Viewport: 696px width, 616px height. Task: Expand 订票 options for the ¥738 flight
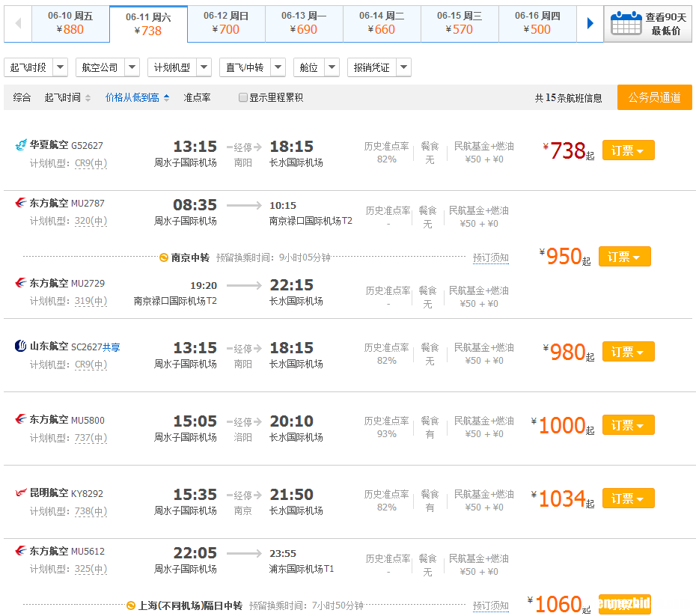click(628, 150)
